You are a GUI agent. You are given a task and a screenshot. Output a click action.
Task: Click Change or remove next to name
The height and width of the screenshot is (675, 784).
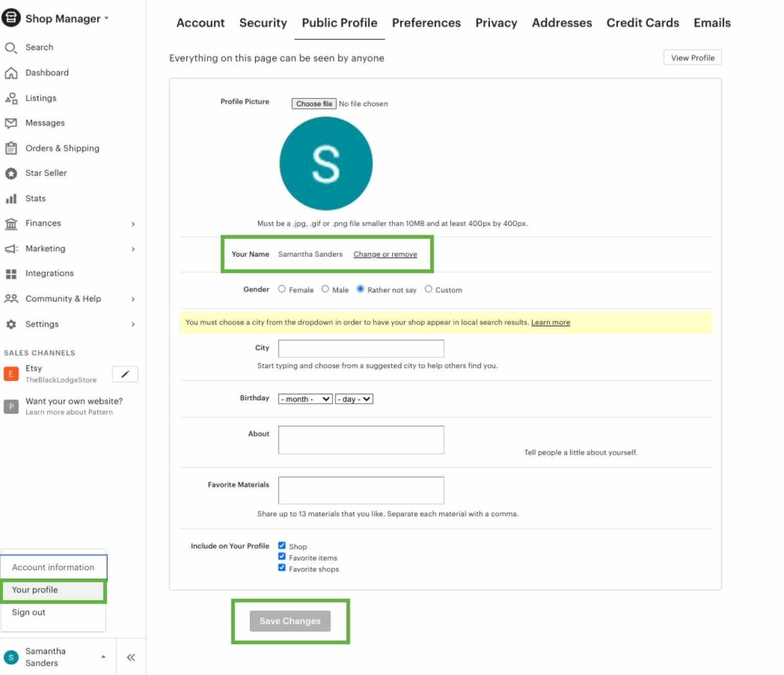point(386,254)
